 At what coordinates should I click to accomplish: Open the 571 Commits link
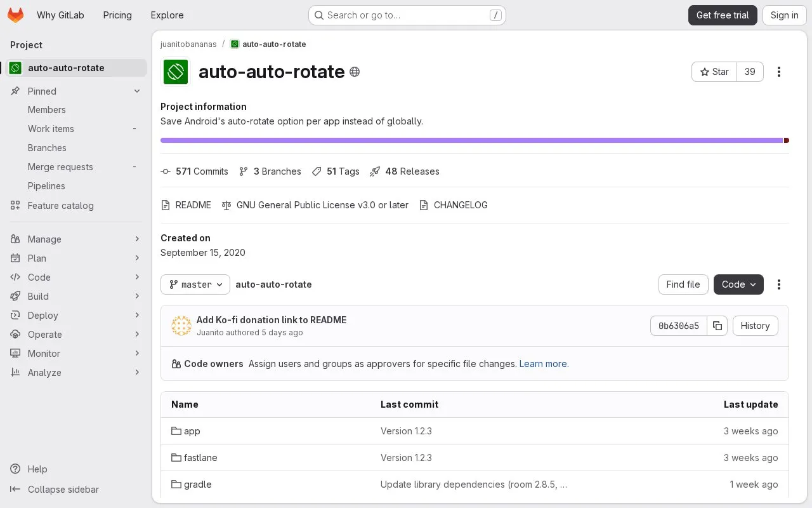click(x=194, y=171)
